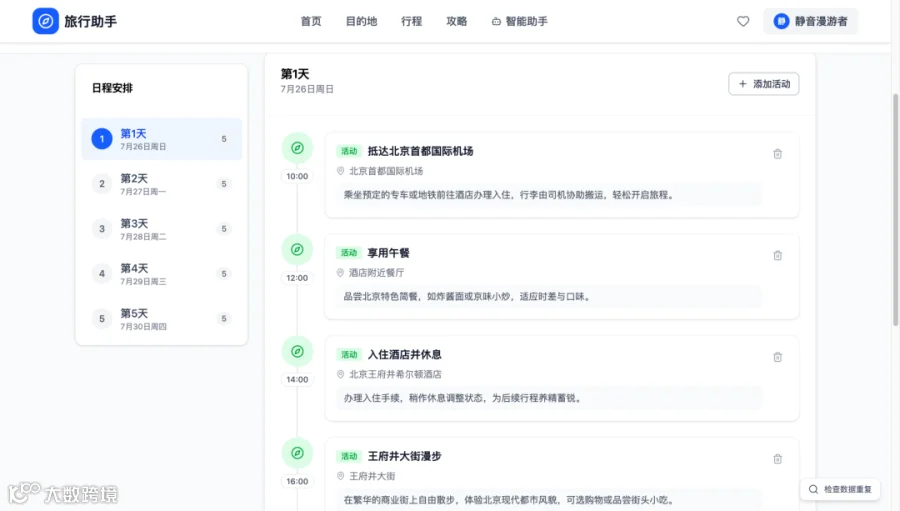
Task: Click the compass marker above 10:00
Action: (297, 148)
